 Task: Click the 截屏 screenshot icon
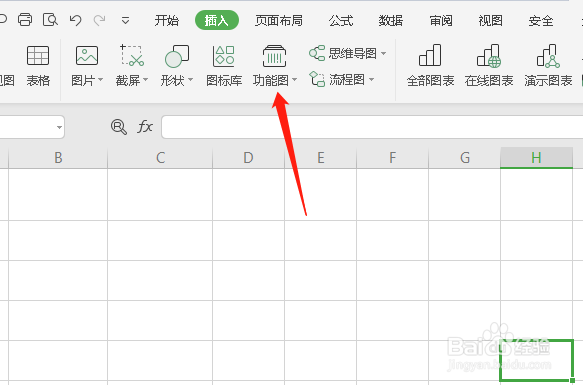(132, 56)
